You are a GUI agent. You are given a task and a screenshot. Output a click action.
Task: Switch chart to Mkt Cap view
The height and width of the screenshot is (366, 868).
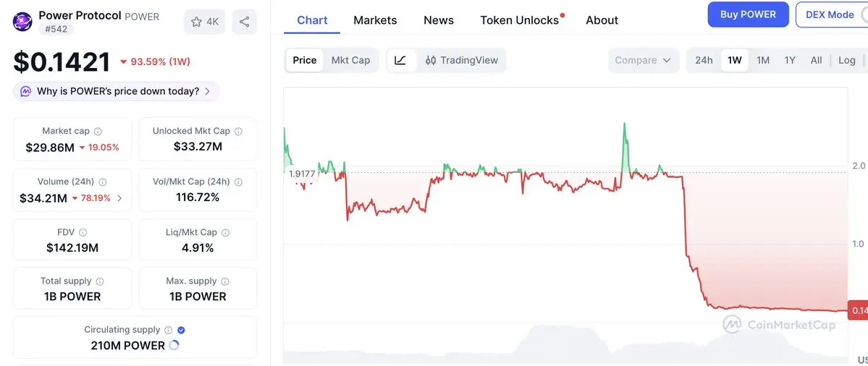click(x=350, y=60)
